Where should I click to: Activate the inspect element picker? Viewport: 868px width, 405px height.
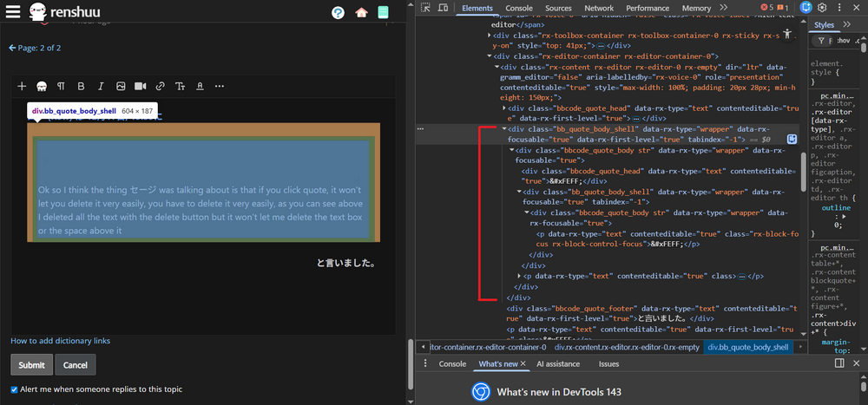pyautogui.click(x=425, y=8)
